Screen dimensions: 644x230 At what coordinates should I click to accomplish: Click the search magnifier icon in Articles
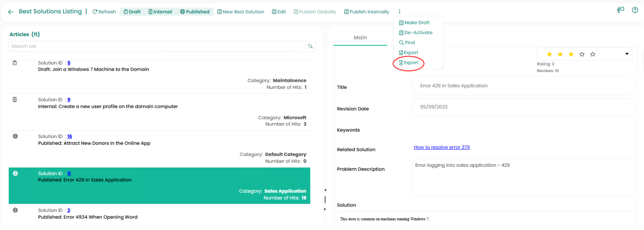coord(310,46)
